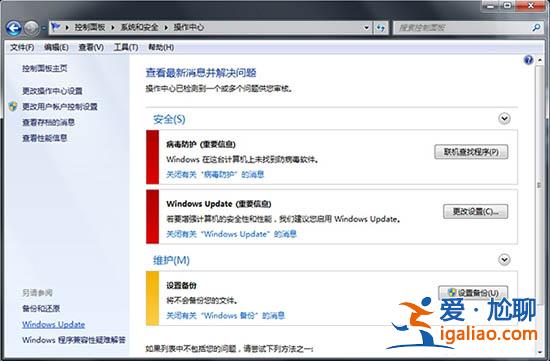
Task: Click 系统和安全 in the breadcrumb
Action: 139,27
